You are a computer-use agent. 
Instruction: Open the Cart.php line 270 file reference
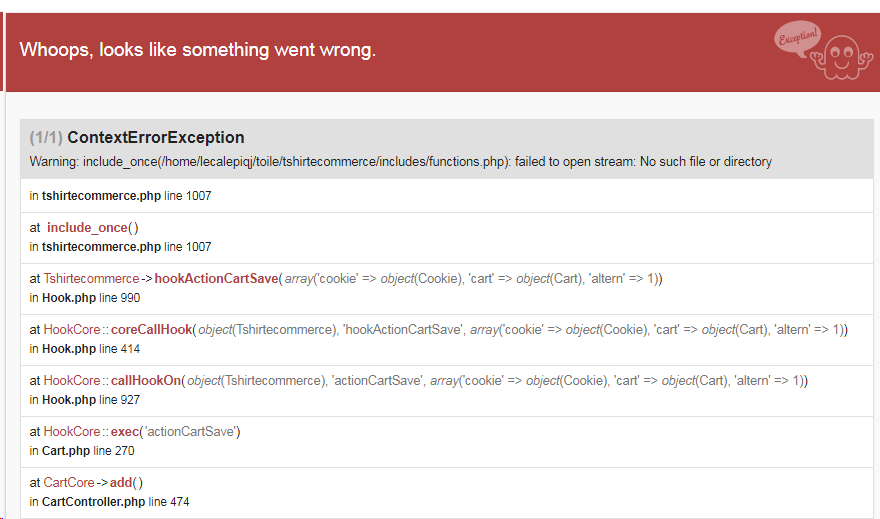pos(89,451)
